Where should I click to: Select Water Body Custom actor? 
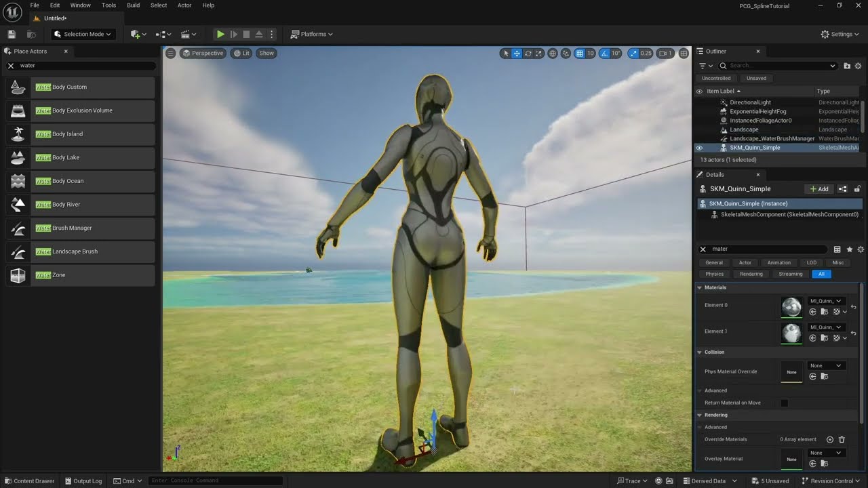coord(80,87)
